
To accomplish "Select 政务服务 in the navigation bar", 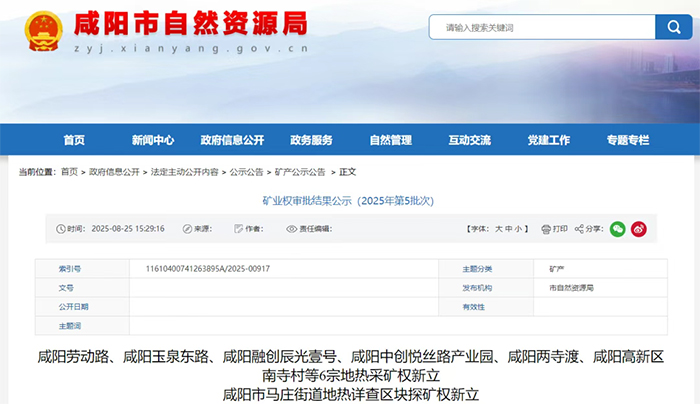I will click(x=311, y=140).
